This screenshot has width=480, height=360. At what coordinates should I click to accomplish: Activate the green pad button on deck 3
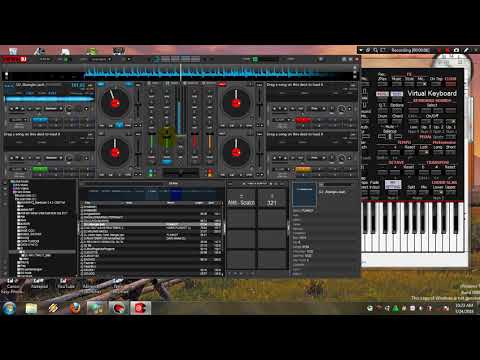pyautogui.click(x=40, y=169)
